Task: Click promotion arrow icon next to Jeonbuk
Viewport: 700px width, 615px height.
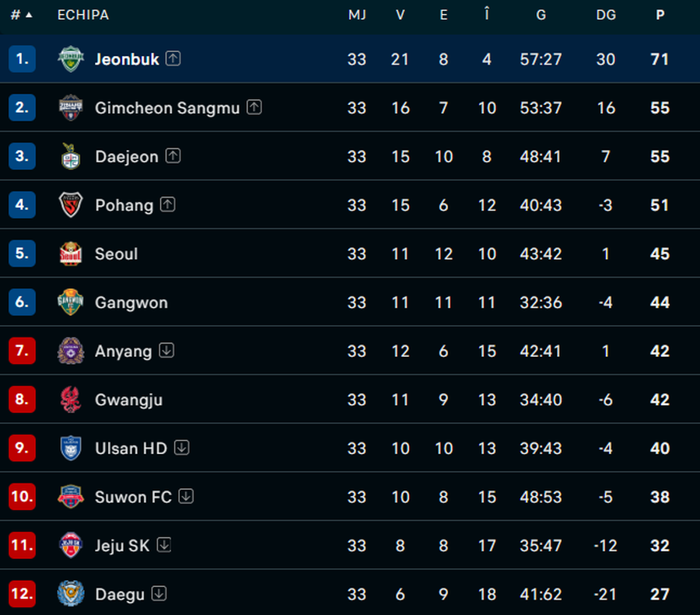Action: pos(173,59)
